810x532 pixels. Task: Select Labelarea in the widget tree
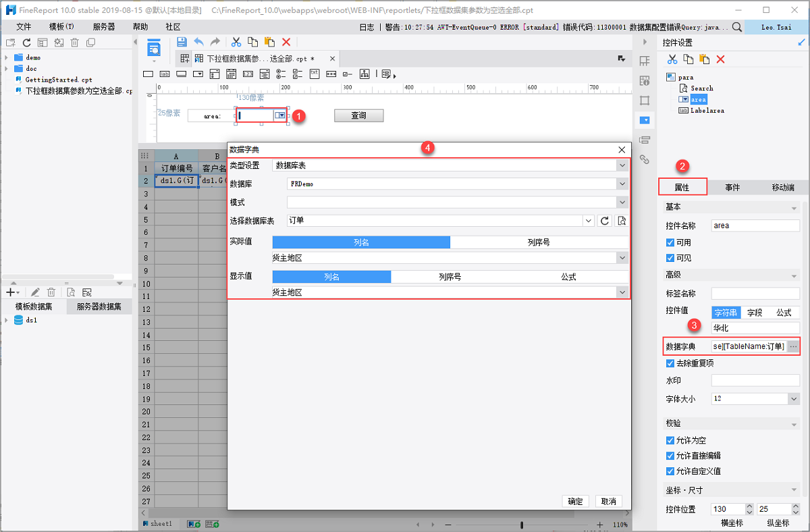coord(707,110)
